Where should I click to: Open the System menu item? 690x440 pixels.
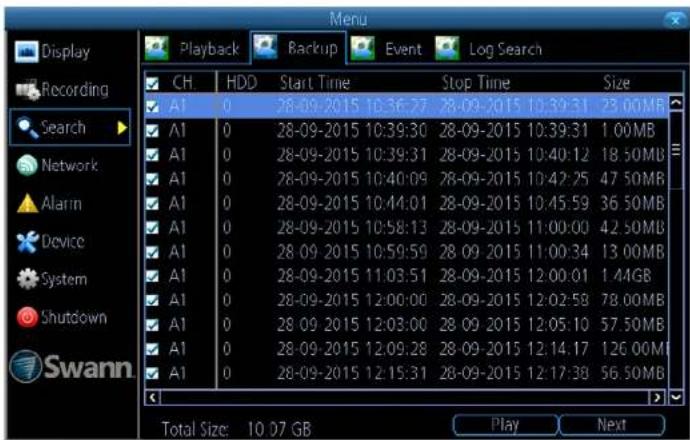(x=52, y=279)
